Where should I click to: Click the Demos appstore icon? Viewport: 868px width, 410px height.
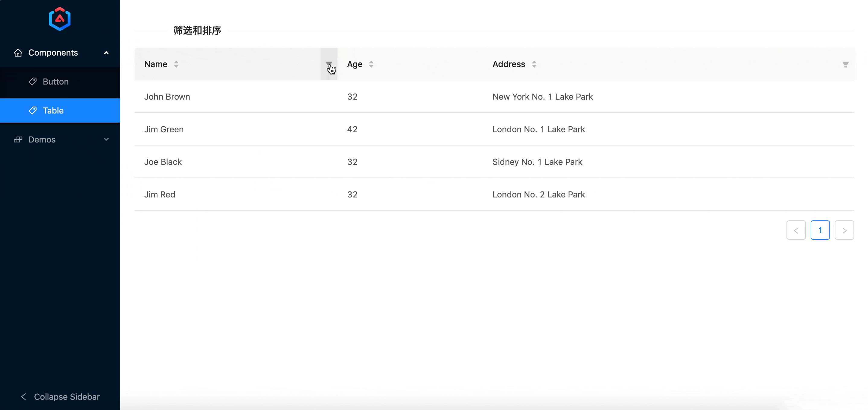pos(18,139)
